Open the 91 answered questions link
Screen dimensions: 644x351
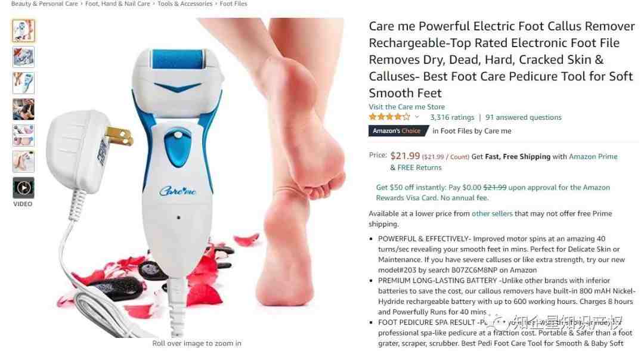click(524, 117)
